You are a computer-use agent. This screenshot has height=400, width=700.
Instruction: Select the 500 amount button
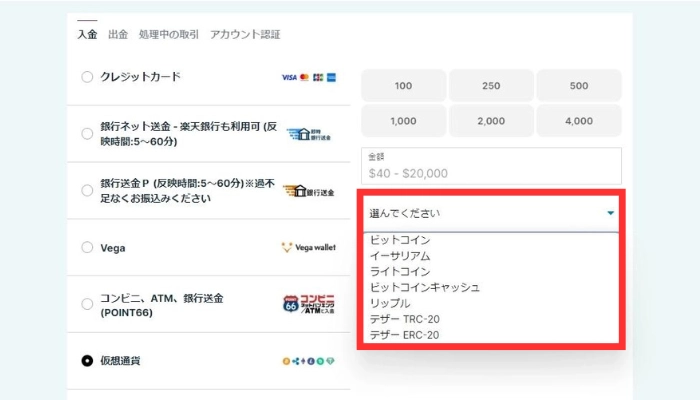pos(579,86)
